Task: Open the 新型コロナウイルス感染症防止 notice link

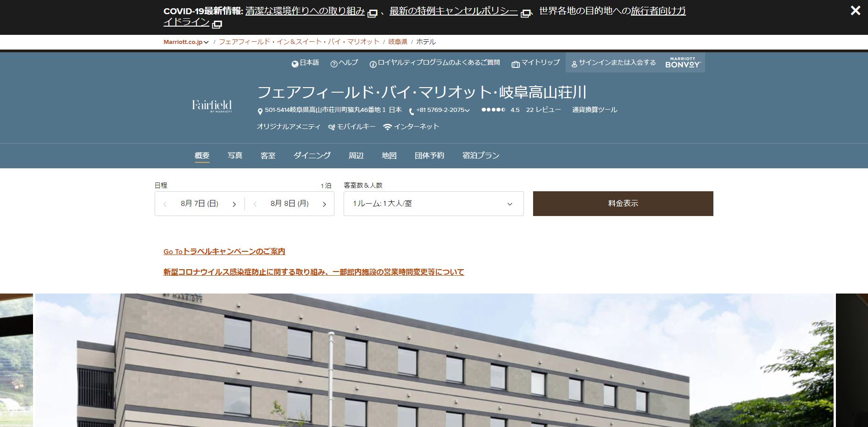Action: tap(314, 272)
